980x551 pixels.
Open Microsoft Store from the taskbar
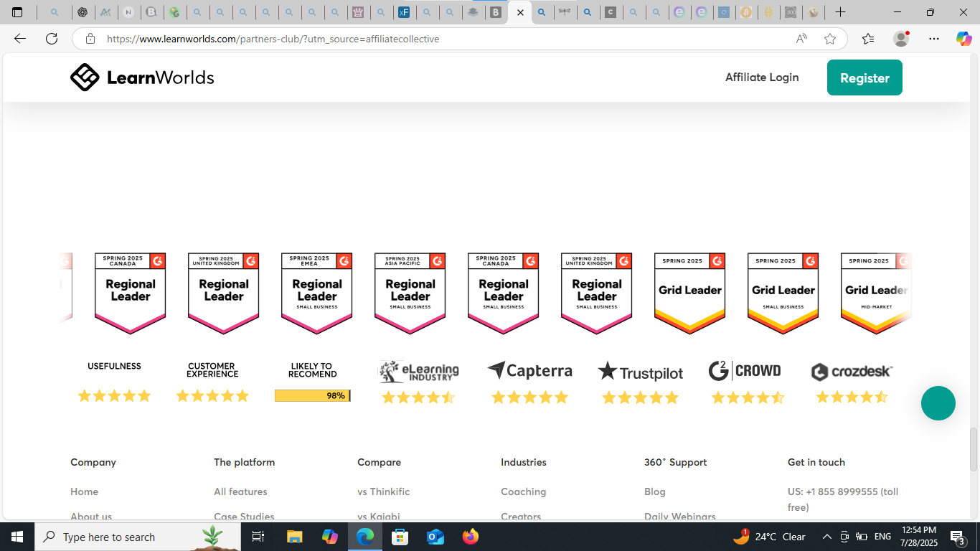pos(400,537)
